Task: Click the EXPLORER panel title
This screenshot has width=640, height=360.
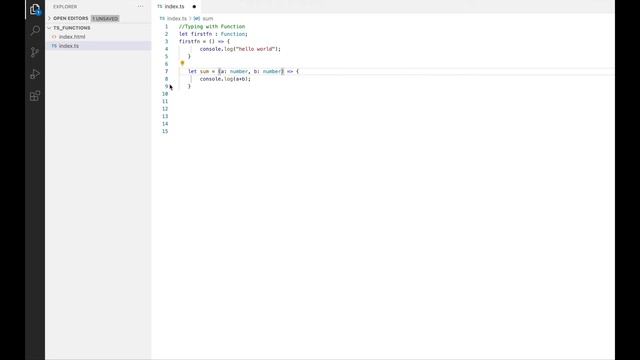Action: pyautogui.click(x=65, y=7)
